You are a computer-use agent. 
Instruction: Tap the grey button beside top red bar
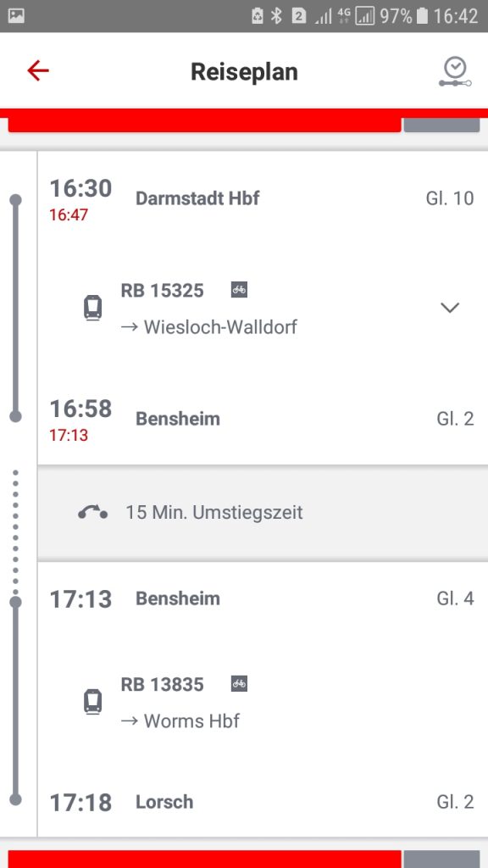tap(441, 125)
